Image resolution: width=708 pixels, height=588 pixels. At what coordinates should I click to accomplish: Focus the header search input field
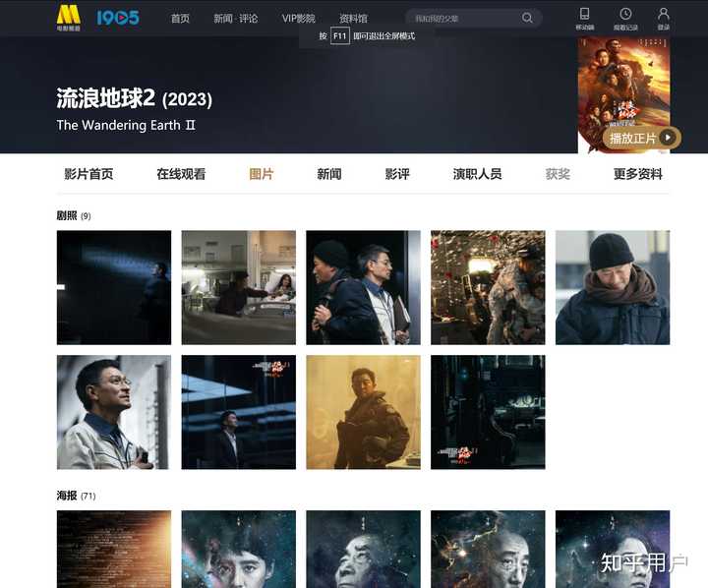(466, 19)
